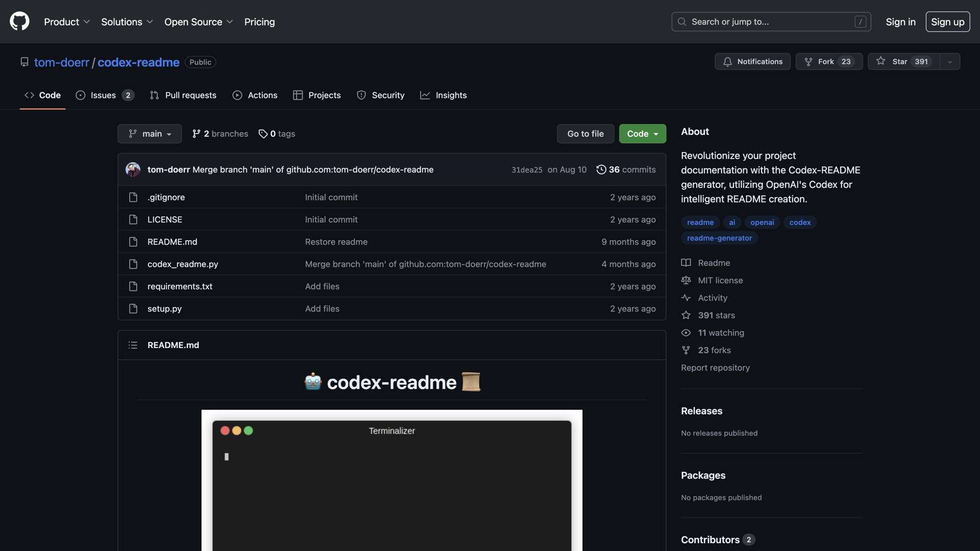Open the main branch selector dropdown
This screenshot has height=551, width=980.
pos(149,133)
